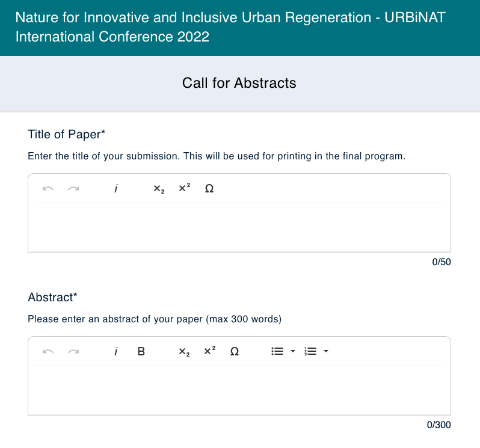Click the Call for Abstracts heading
The height and width of the screenshot is (448, 480).
(x=239, y=83)
